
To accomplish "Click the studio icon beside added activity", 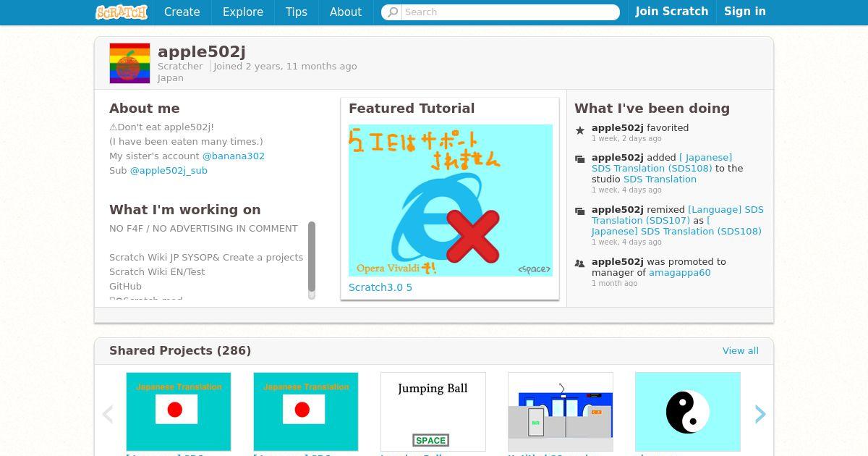I will [x=579, y=159].
